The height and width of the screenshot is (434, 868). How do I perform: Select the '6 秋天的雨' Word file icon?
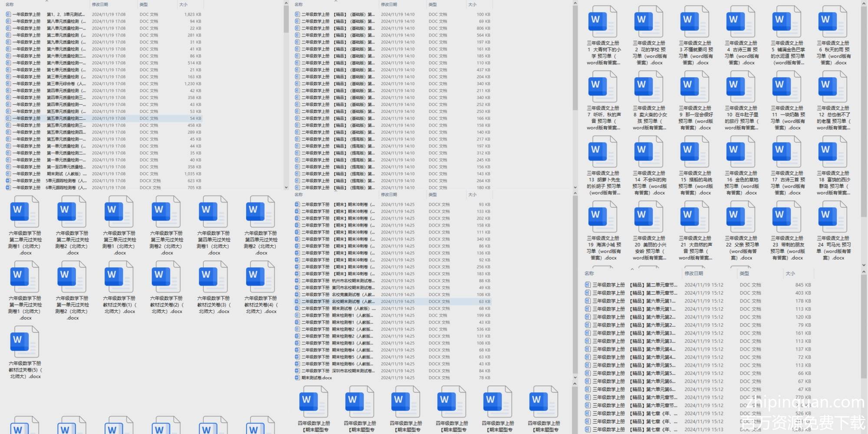(833, 22)
